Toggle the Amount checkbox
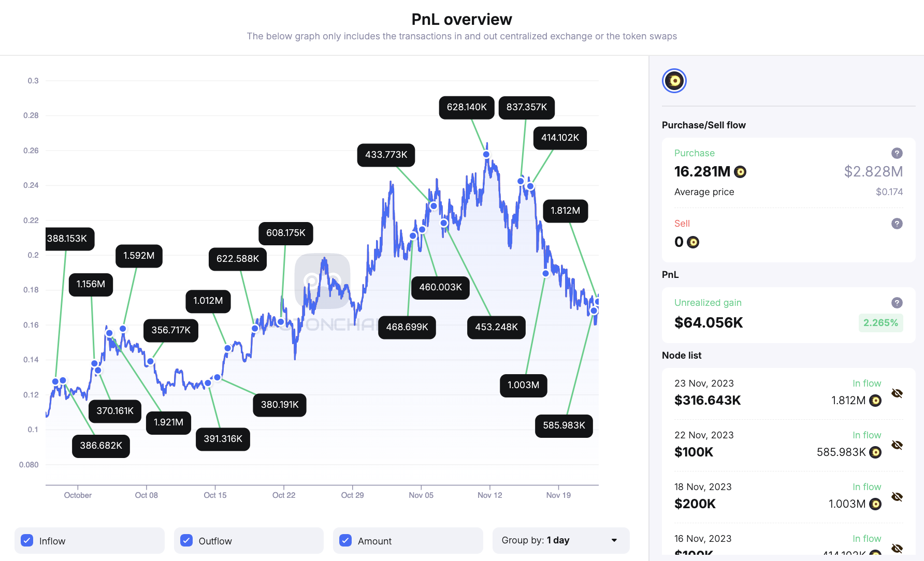Screen dimensions: 924x561 (x=345, y=540)
